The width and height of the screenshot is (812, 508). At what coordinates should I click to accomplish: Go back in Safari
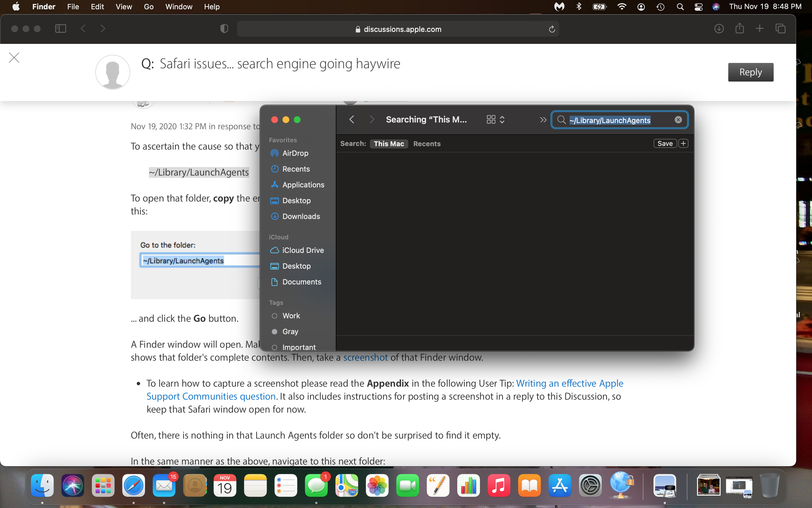83,29
